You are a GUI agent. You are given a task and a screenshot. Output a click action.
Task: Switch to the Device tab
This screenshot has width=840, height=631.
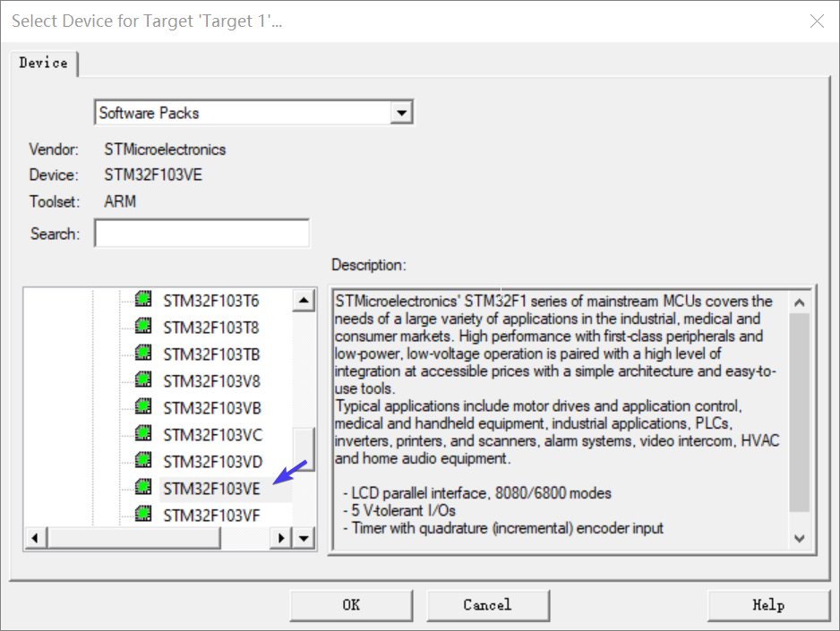[43, 64]
